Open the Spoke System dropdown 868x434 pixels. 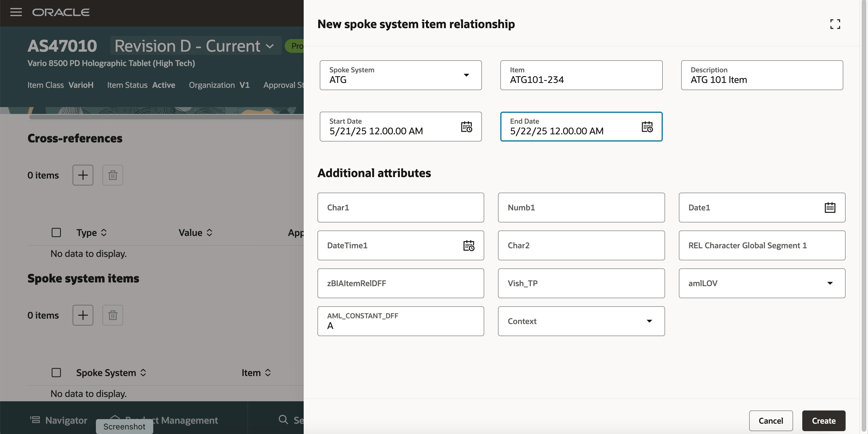[466, 75]
